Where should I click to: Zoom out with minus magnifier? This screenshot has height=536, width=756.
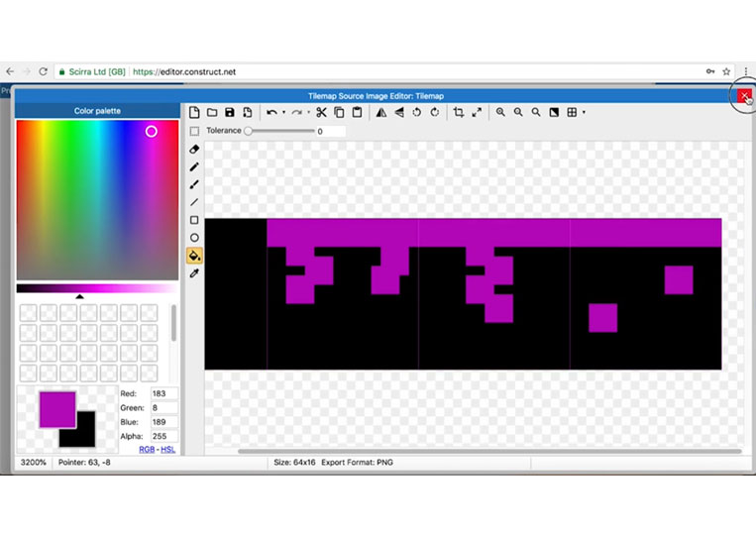coord(518,112)
